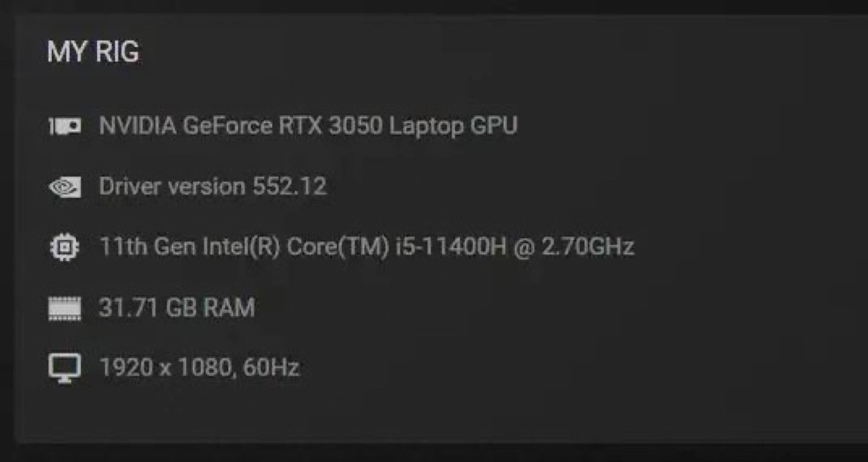Click the MY RIG heading

click(x=93, y=52)
